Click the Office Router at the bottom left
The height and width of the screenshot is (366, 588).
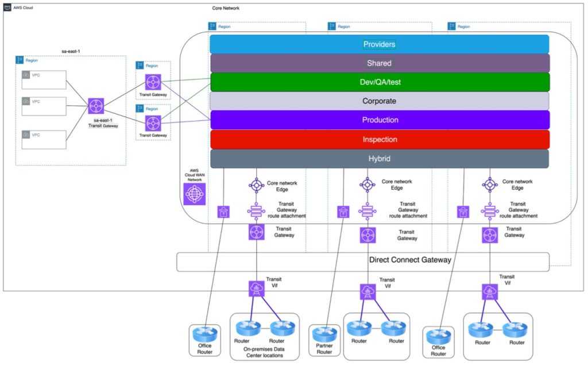tap(204, 334)
